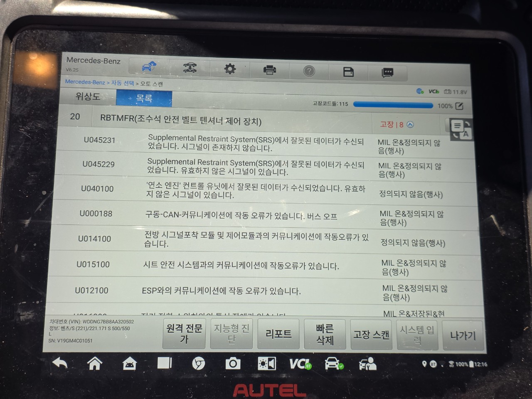Image resolution: width=532 pixels, height=399 pixels.
Task: Open the message feedback icon
Action: pyautogui.click(x=387, y=73)
